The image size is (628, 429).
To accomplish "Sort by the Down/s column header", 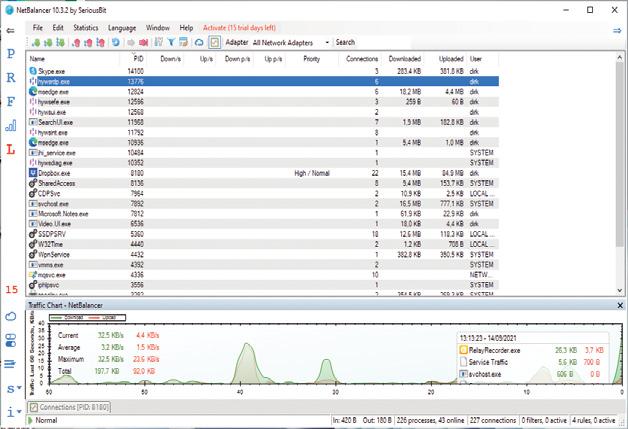I will click(166, 59).
